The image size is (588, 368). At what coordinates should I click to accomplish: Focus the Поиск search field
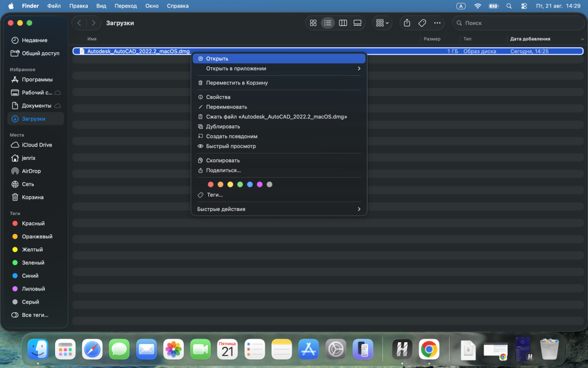[517, 23]
